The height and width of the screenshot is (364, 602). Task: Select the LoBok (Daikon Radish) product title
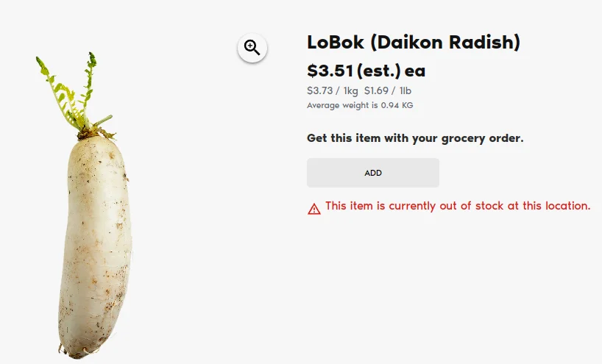pos(413,43)
